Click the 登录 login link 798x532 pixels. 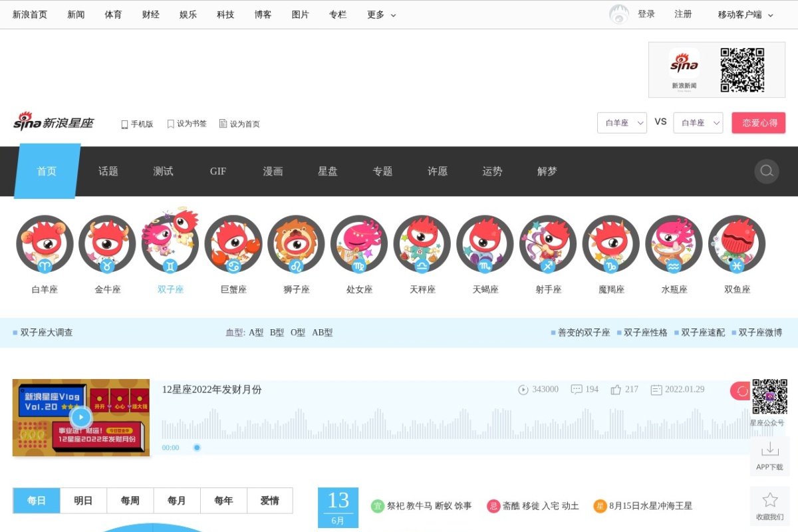646,14
